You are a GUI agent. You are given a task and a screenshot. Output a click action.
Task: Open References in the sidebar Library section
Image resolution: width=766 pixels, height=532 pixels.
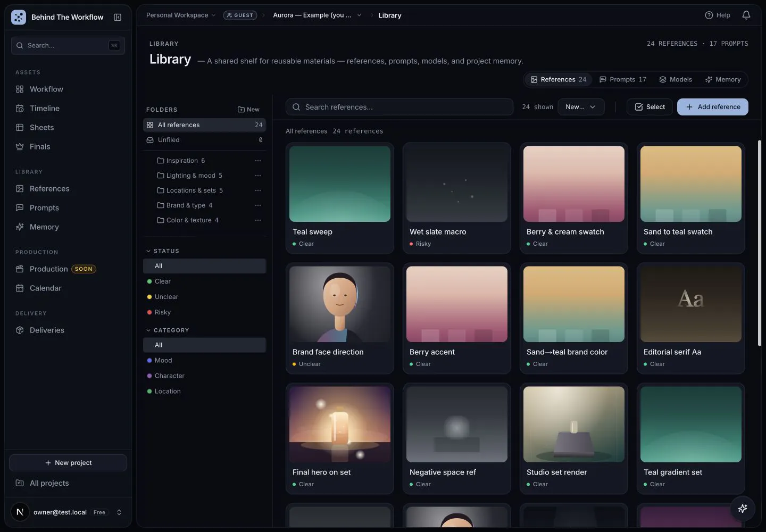click(x=68, y=188)
